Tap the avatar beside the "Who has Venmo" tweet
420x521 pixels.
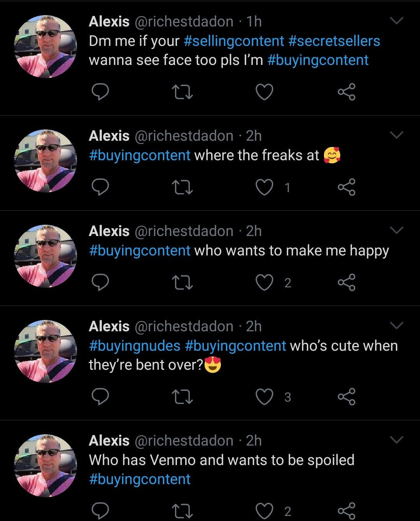45,466
